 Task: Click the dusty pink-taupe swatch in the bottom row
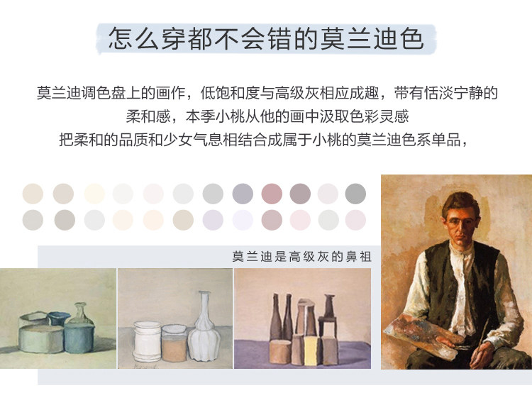[x=272, y=220]
